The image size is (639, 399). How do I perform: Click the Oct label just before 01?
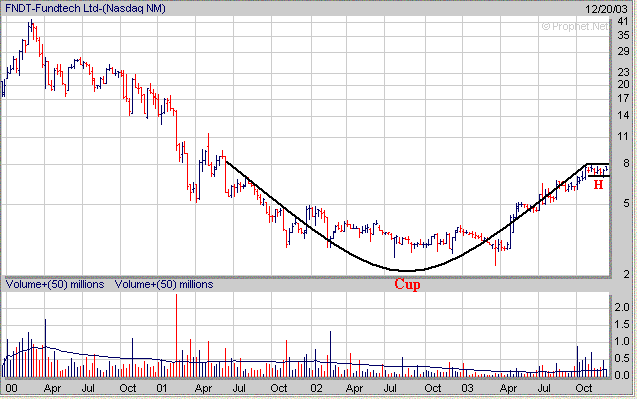[128, 388]
